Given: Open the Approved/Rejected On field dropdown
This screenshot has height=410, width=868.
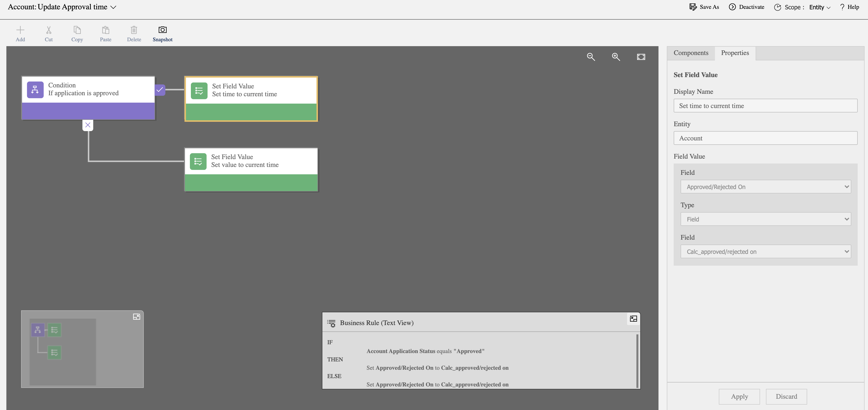Looking at the screenshot, I should tap(765, 187).
